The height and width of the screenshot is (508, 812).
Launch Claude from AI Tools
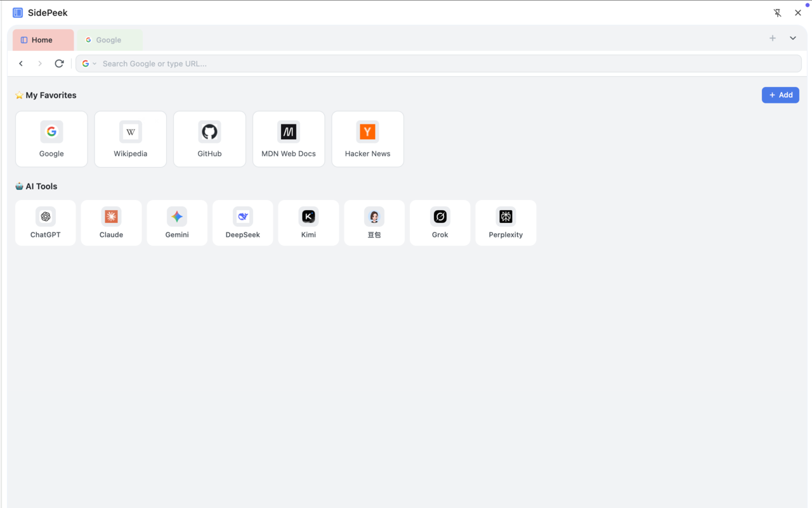[x=111, y=223]
